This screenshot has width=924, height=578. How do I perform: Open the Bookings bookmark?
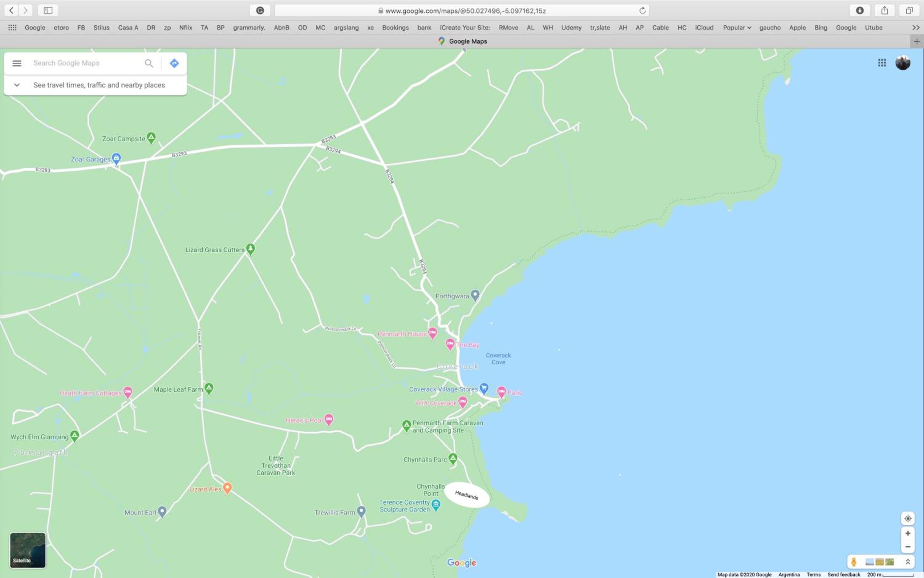click(395, 27)
